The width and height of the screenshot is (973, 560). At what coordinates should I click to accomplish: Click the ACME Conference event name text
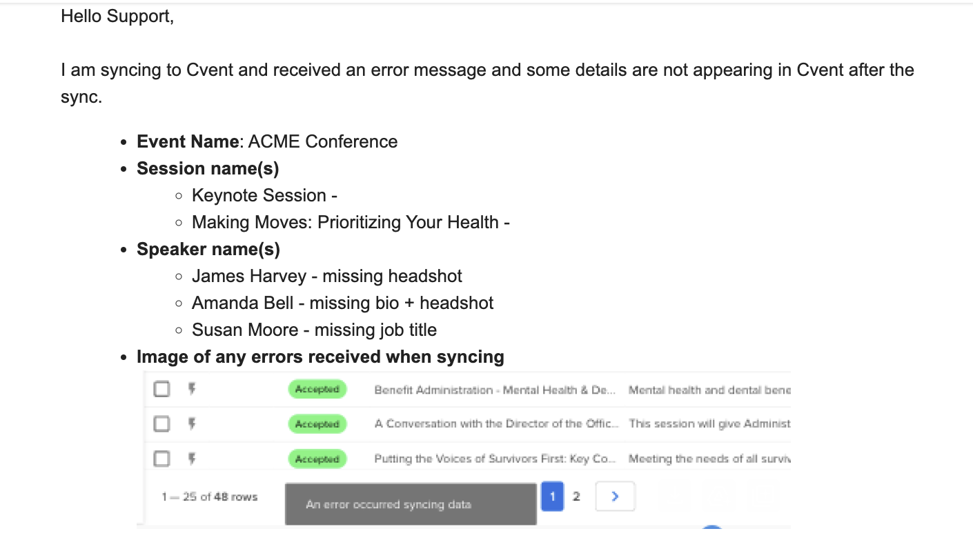pyautogui.click(x=323, y=141)
